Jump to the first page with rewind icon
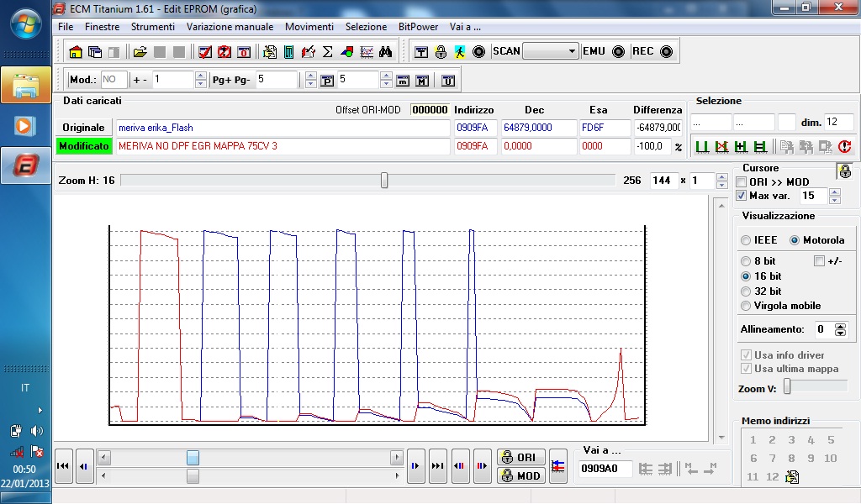 63,466
